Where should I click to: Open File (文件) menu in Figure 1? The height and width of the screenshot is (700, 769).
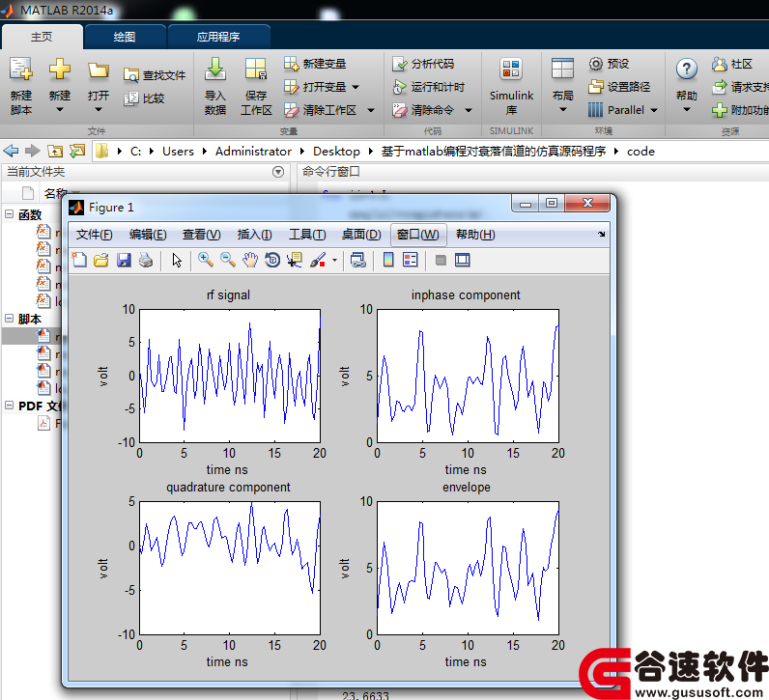point(94,235)
